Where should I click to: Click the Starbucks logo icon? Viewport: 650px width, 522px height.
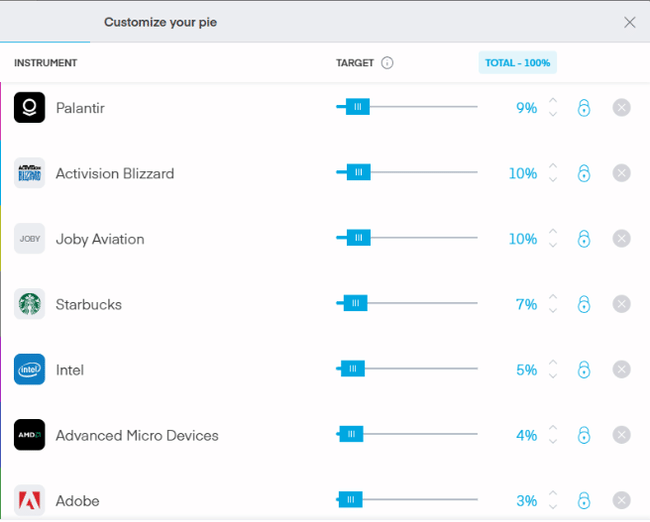click(30, 304)
